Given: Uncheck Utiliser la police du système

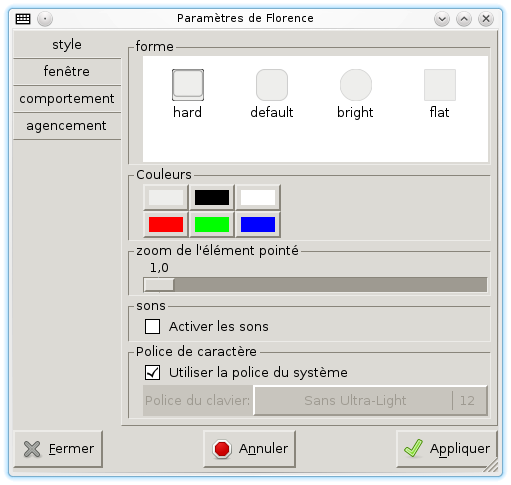Looking at the screenshot, I should pos(152,372).
